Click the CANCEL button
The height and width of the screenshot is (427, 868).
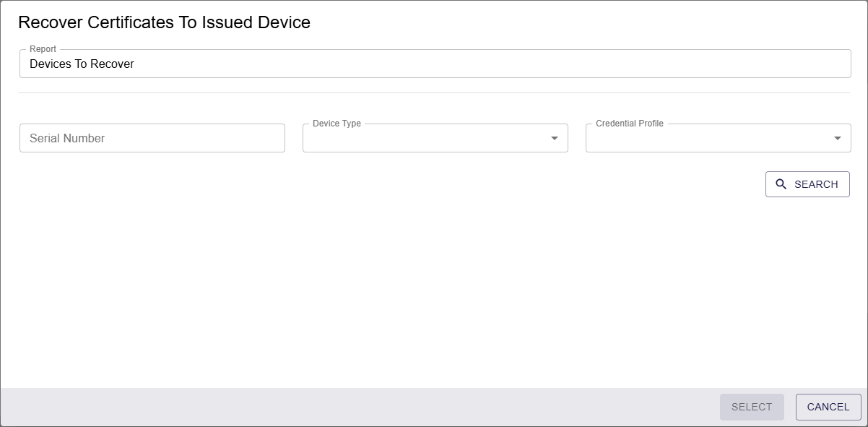pyautogui.click(x=828, y=407)
